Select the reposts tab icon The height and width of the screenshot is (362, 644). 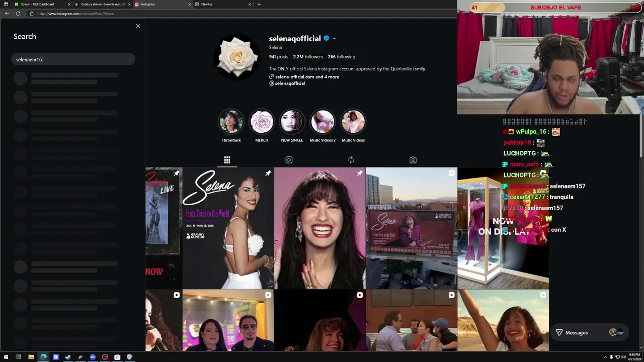click(x=351, y=160)
